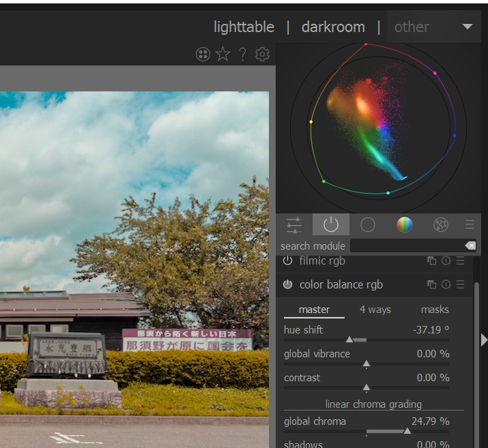Reset color balance rgb parameters
Viewport: 488px width, 448px height.
pyautogui.click(x=446, y=284)
